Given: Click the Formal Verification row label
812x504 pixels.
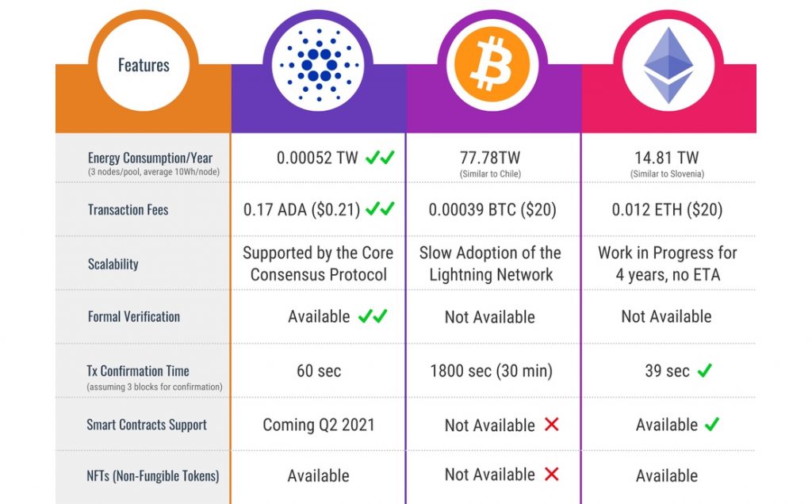Looking at the screenshot, I should tap(133, 316).
